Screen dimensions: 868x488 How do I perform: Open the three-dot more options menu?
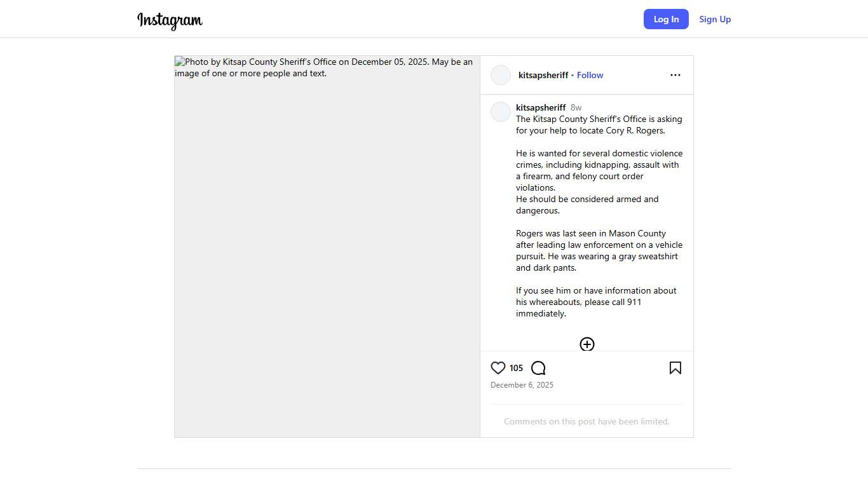[675, 75]
